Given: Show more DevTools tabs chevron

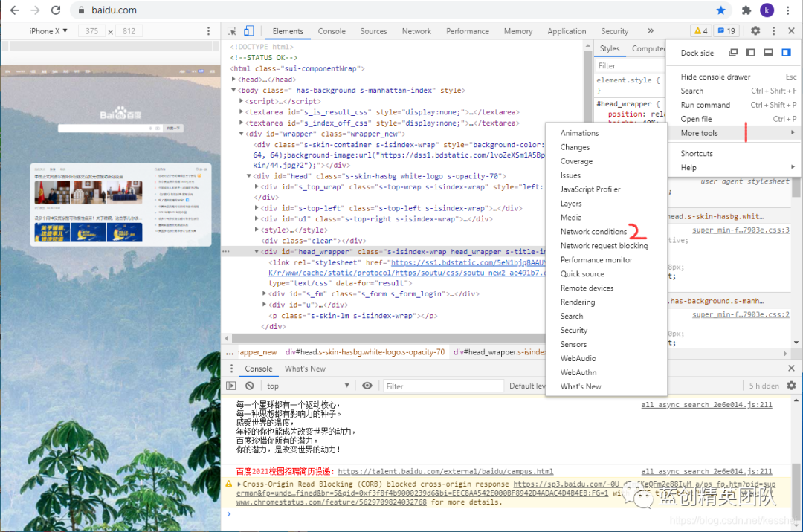Looking at the screenshot, I should tap(651, 31).
